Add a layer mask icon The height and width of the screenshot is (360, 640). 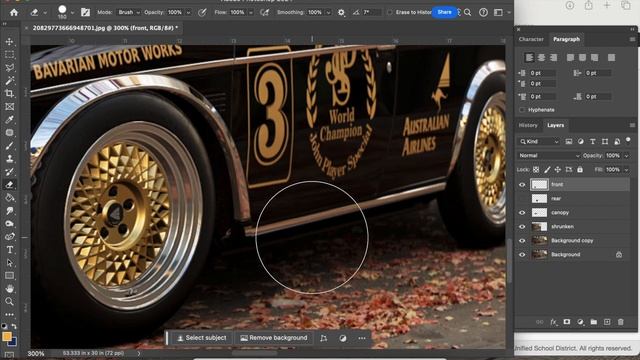[567, 322]
